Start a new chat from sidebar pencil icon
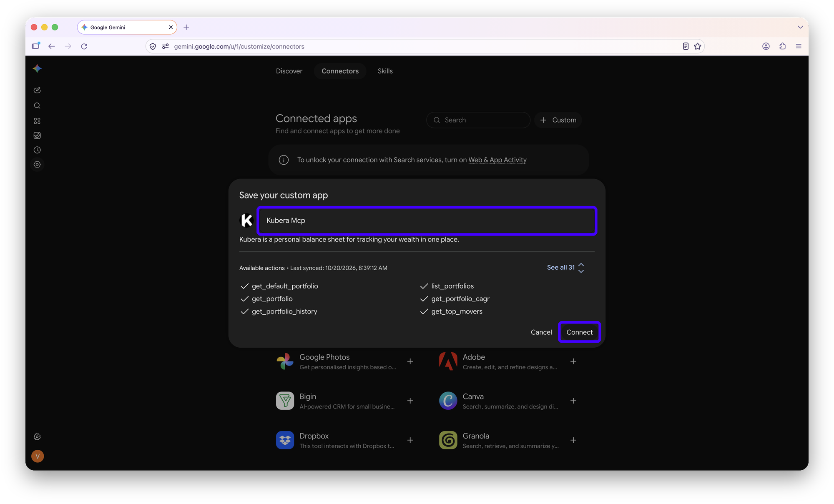 coord(37,90)
